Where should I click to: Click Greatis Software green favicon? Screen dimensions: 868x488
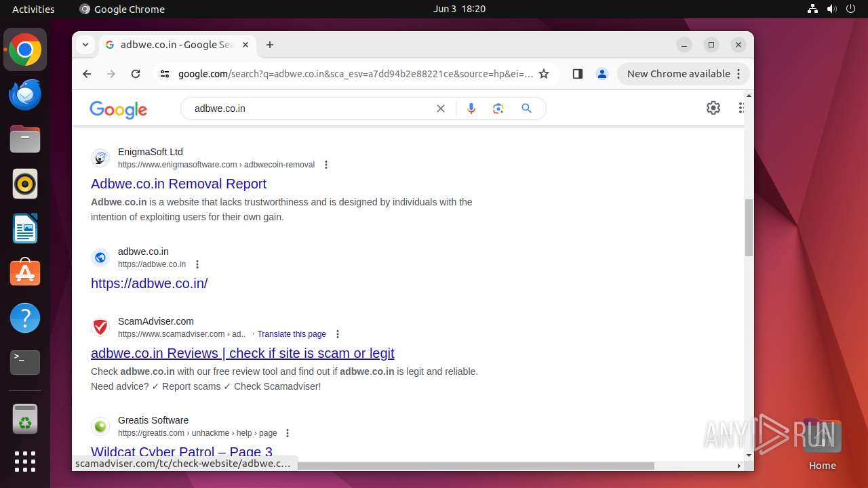pos(100,426)
